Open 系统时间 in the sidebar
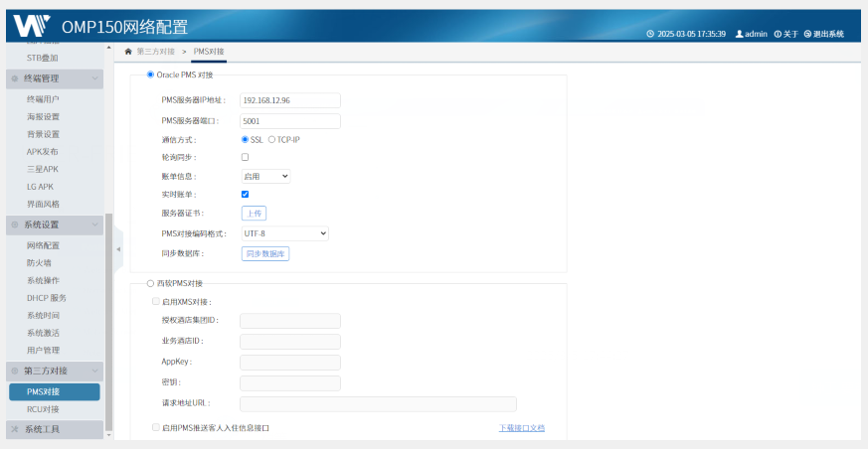This screenshot has width=868, height=449. 43,316
